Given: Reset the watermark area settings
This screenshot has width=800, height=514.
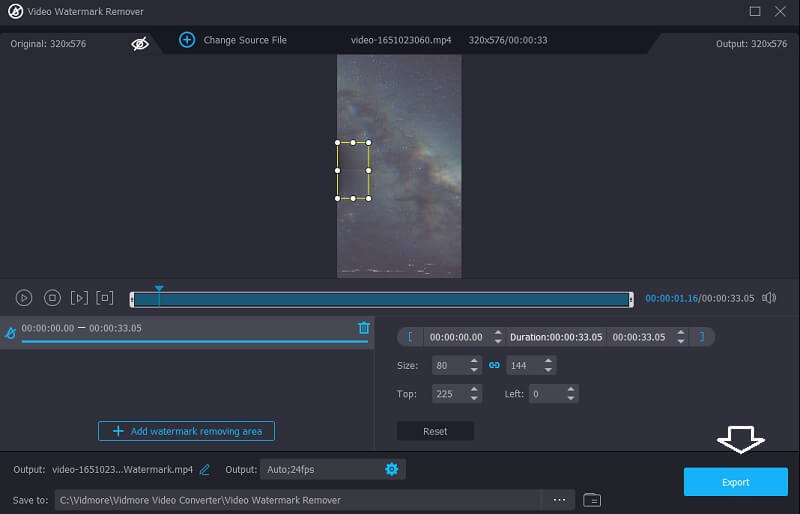Looking at the screenshot, I should [x=435, y=431].
